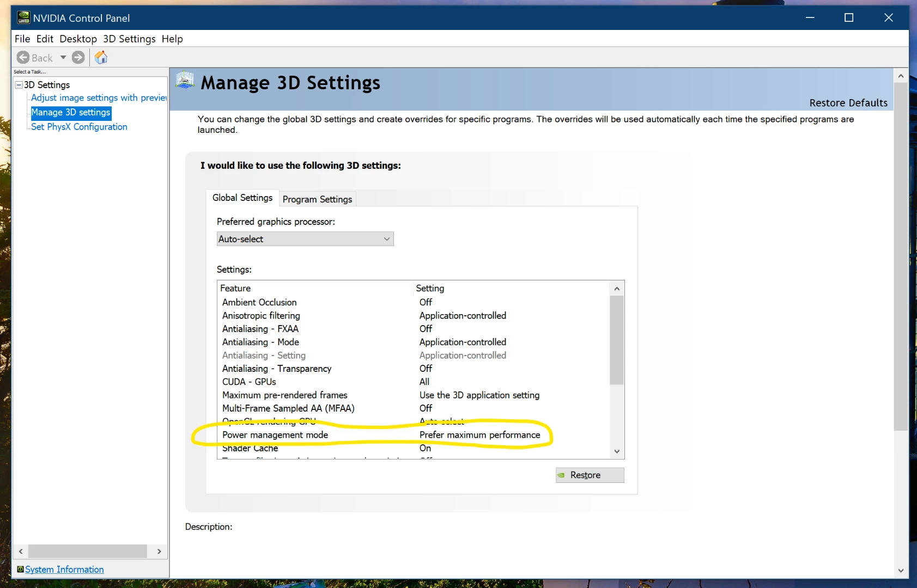Select Maximum pre-rendered frames row
Image resolution: width=917 pixels, height=588 pixels.
(413, 395)
